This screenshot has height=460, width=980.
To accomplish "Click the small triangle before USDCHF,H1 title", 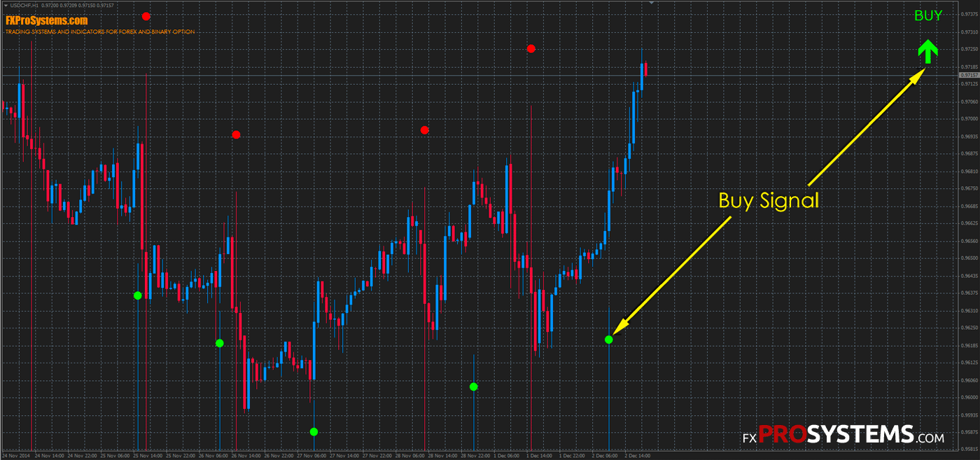I will click(x=5, y=6).
